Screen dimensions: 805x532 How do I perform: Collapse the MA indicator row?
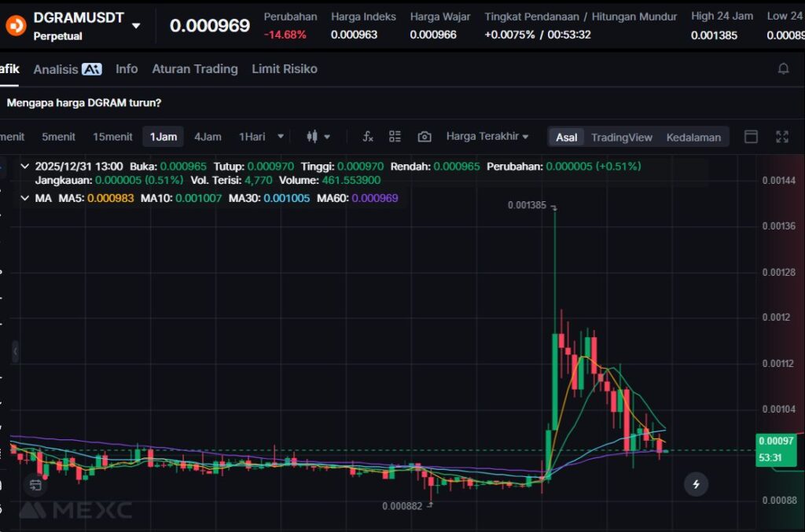click(24, 198)
